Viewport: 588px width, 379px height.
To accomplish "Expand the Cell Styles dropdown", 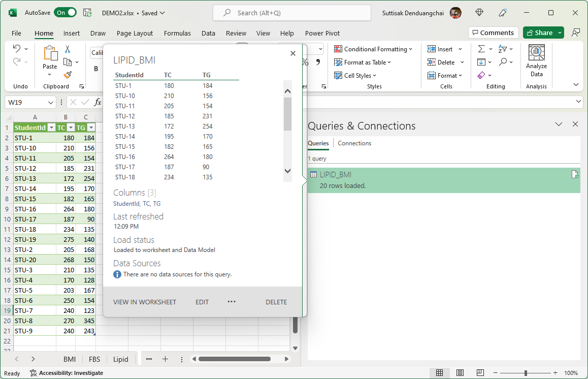I will pos(375,75).
